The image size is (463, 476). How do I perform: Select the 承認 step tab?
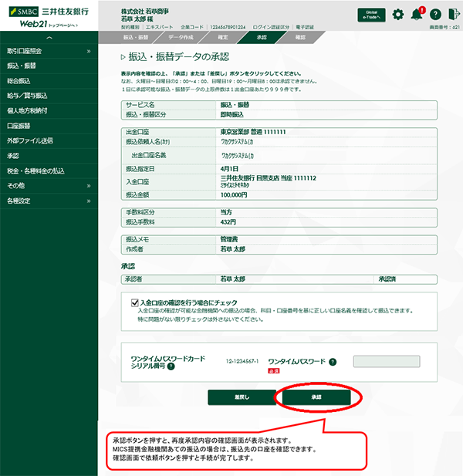tap(262, 37)
